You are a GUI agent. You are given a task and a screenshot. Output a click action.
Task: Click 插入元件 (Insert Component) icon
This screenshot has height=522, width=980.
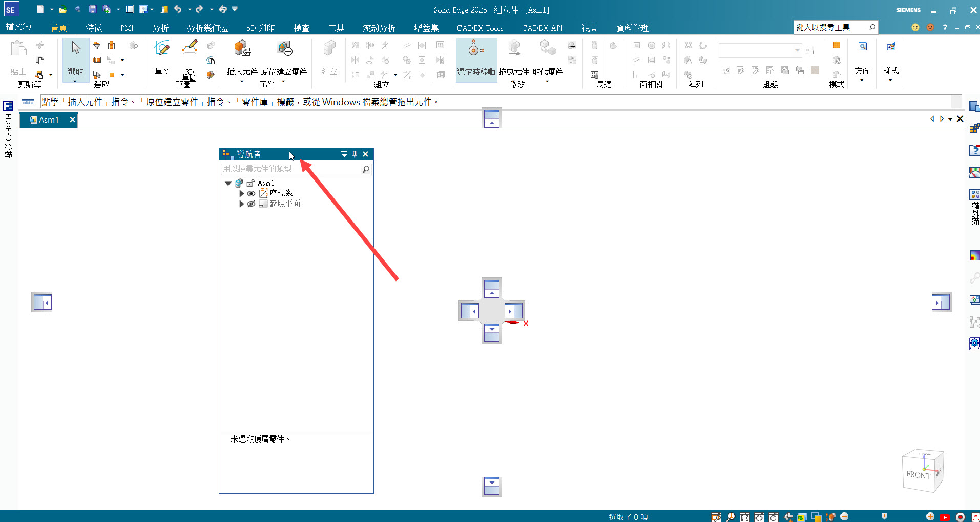click(242, 48)
